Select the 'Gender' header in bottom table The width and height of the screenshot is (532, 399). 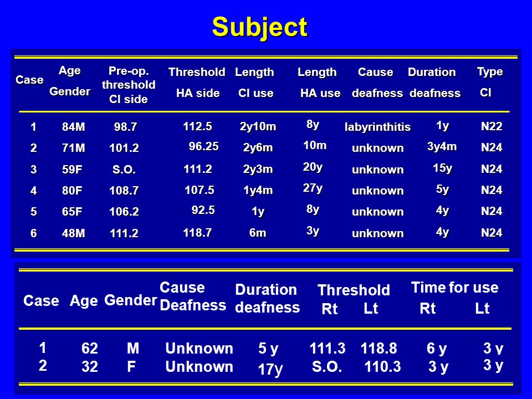pyautogui.click(x=131, y=300)
